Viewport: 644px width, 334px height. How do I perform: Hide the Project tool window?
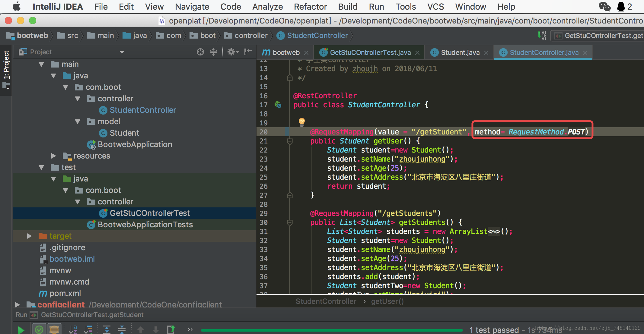[248, 52]
